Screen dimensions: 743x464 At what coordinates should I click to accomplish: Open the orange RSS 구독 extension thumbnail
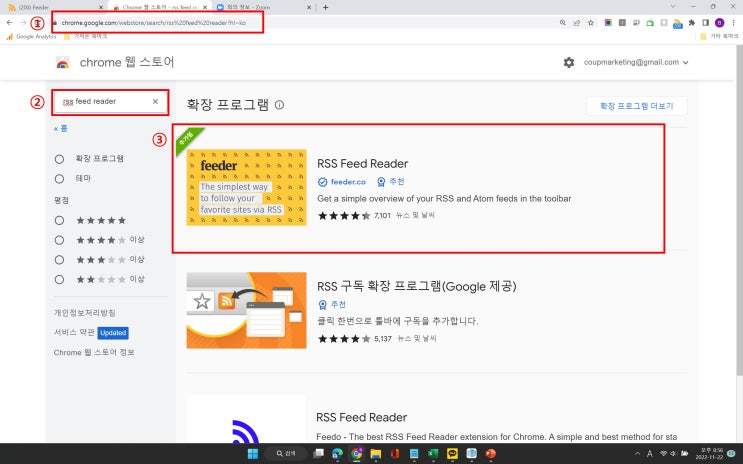(x=246, y=310)
